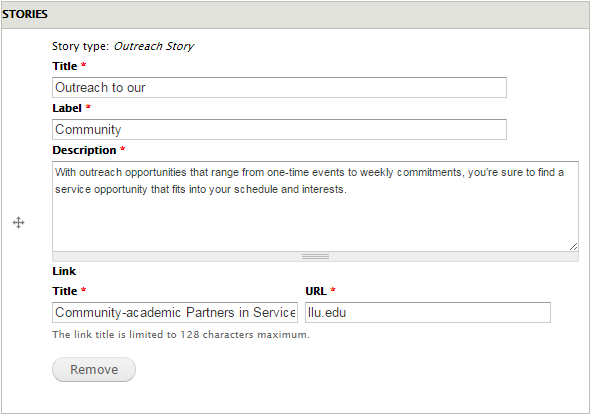Click the 'Link' section heading
The height and width of the screenshot is (415, 591).
coord(64,271)
